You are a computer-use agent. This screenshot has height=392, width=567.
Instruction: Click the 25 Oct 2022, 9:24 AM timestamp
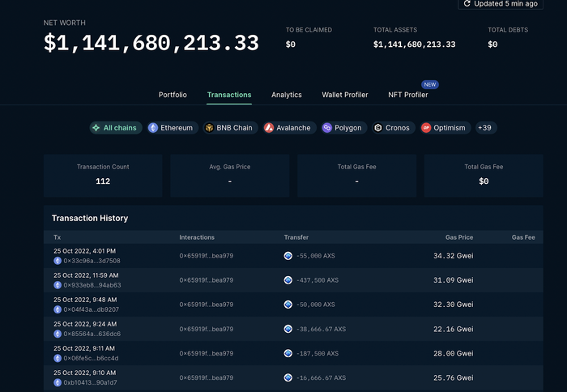[85, 324]
